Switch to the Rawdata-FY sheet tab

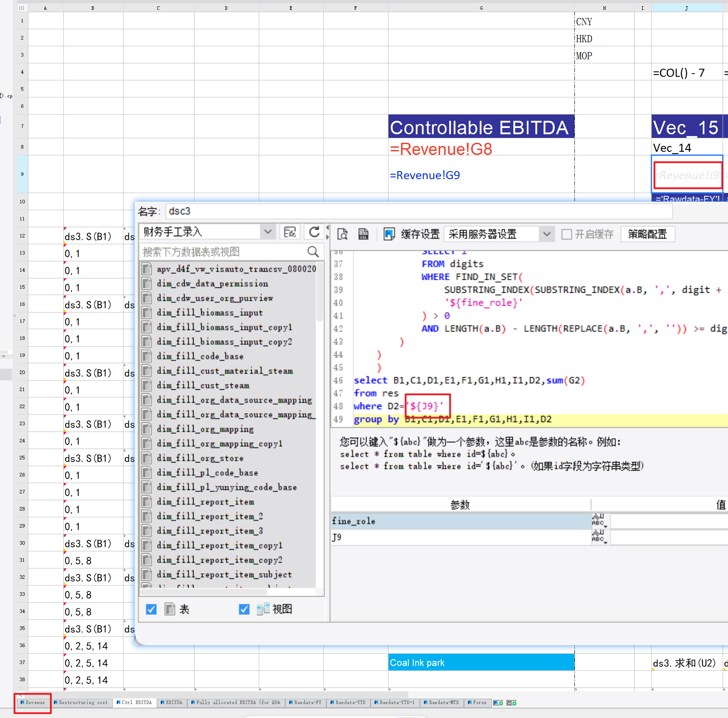(305, 703)
